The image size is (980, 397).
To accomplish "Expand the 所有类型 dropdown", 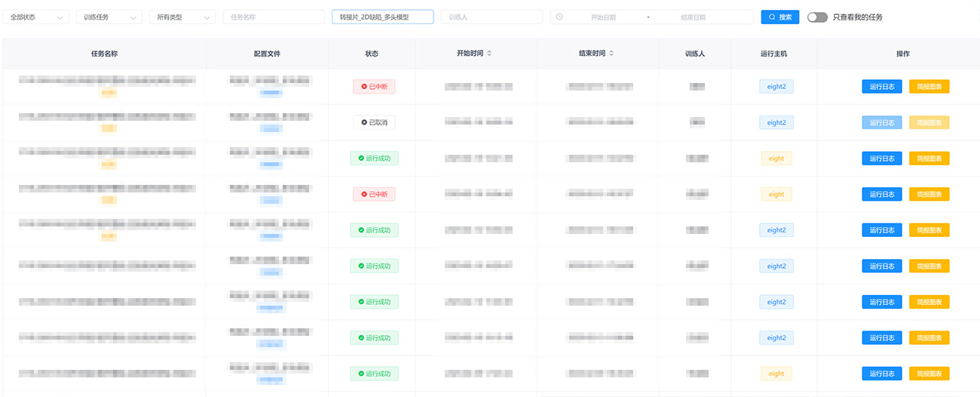I will pyautogui.click(x=182, y=17).
